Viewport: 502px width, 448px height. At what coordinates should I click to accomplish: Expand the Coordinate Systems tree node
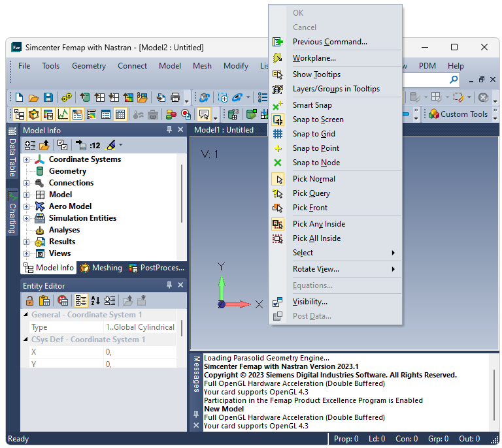click(27, 159)
